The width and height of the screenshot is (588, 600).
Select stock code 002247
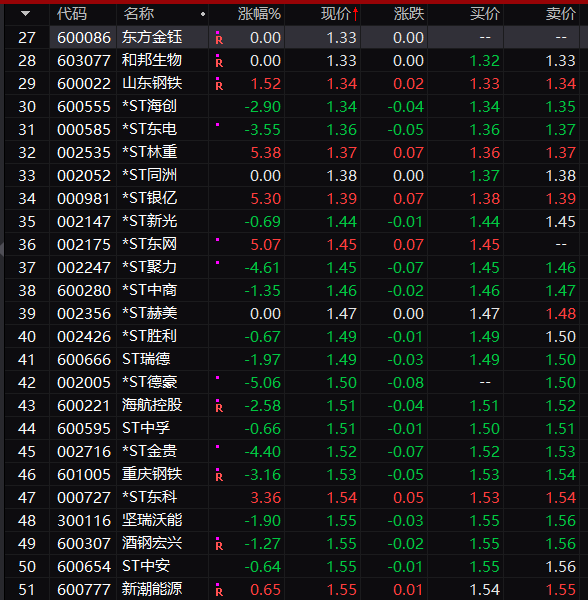pyautogui.click(x=84, y=267)
